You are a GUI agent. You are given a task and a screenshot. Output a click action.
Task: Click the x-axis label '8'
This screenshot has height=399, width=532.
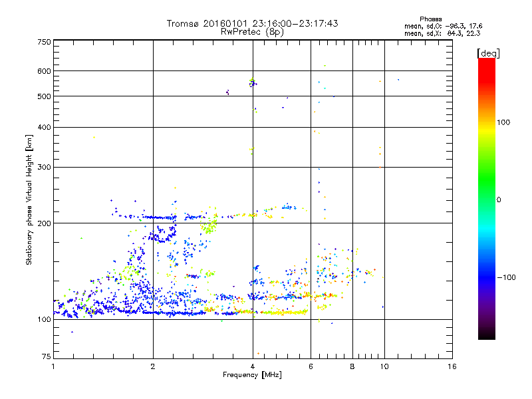[x=352, y=366]
